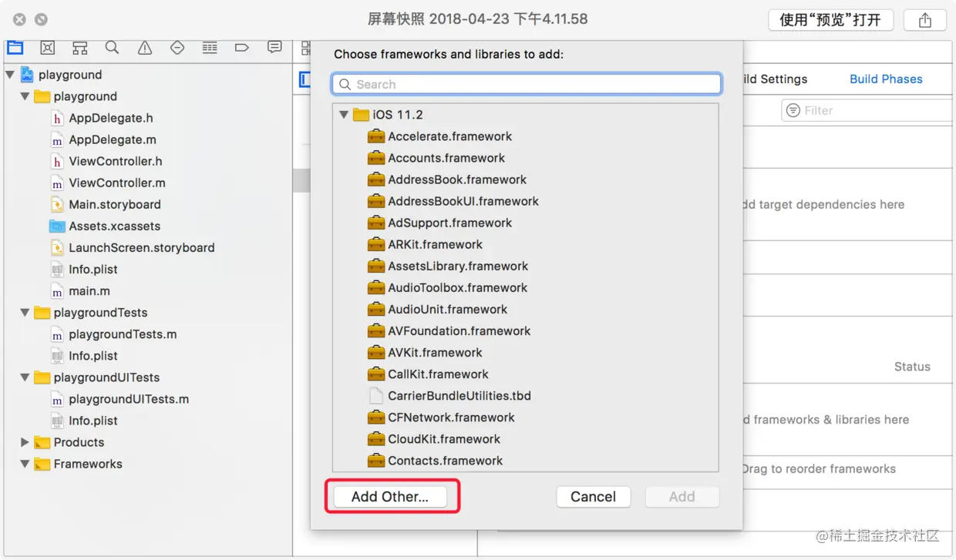Image resolution: width=956 pixels, height=560 pixels.
Task: Select AudioUnit.framework in the list
Action: (448, 309)
